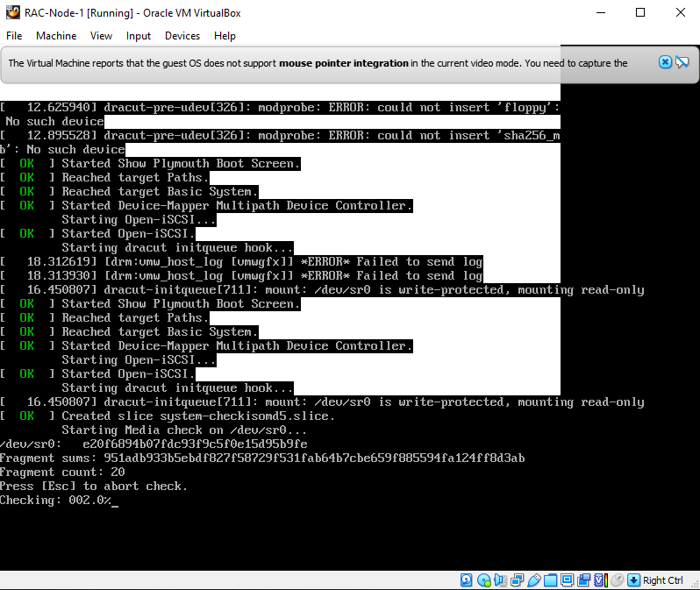The width and height of the screenshot is (700, 590).
Task: Click the display settings status icon
Action: (567, 580)
